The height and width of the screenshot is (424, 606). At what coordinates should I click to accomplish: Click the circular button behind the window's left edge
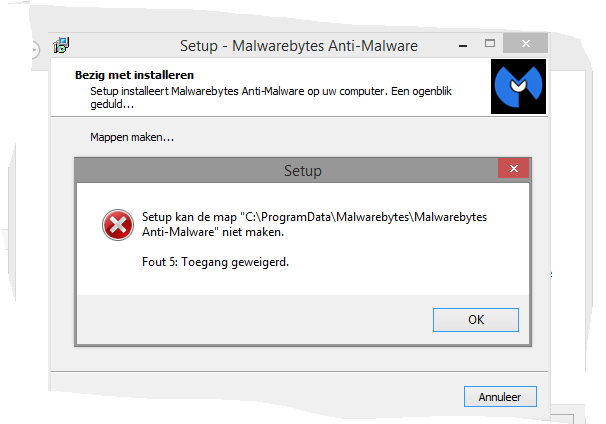pyautogui.click(x=35, y=50)
